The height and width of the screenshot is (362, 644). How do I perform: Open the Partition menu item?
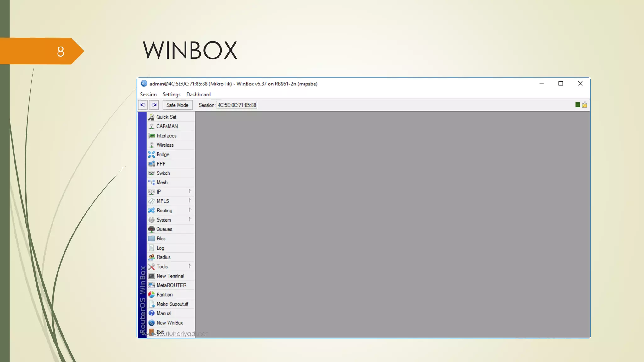coord(171,295)
